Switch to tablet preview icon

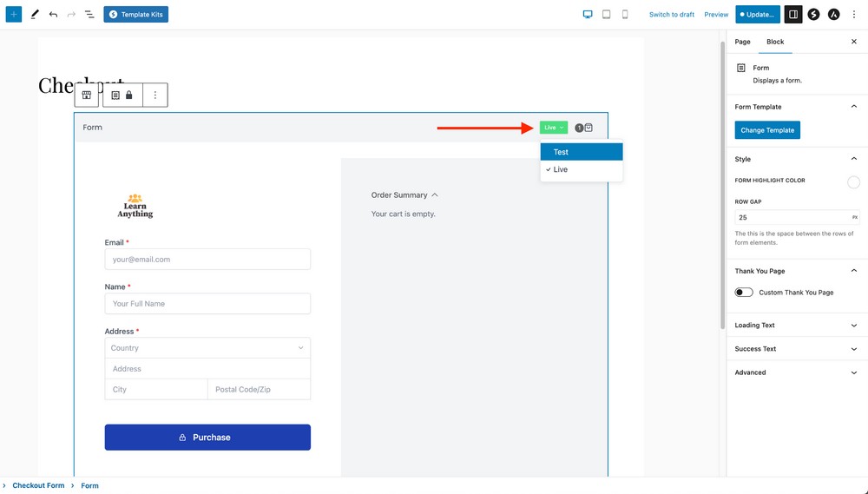pyautogui.click(x=607, y=15)
